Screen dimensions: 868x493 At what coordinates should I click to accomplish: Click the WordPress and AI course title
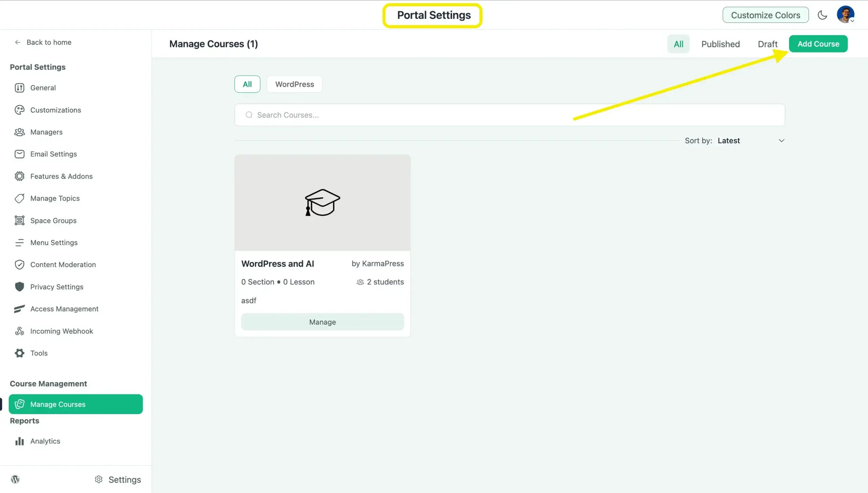(278, 264)
